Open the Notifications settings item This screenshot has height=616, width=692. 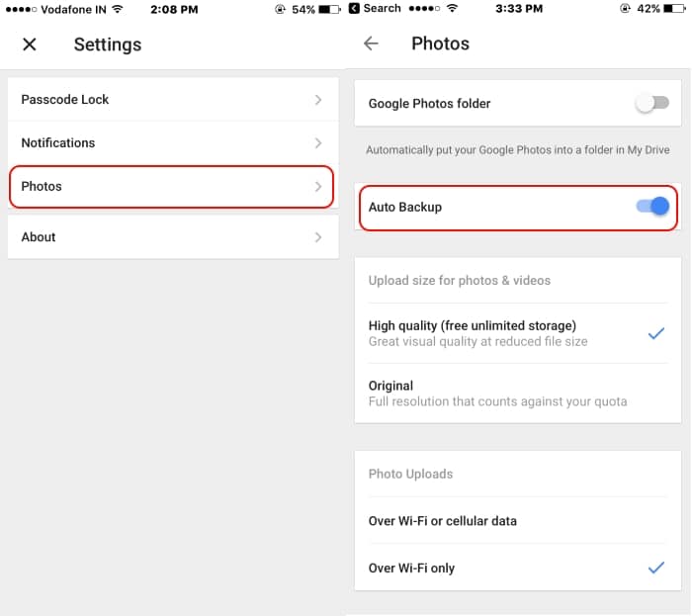pyautogui.click(x=173, y=143)
